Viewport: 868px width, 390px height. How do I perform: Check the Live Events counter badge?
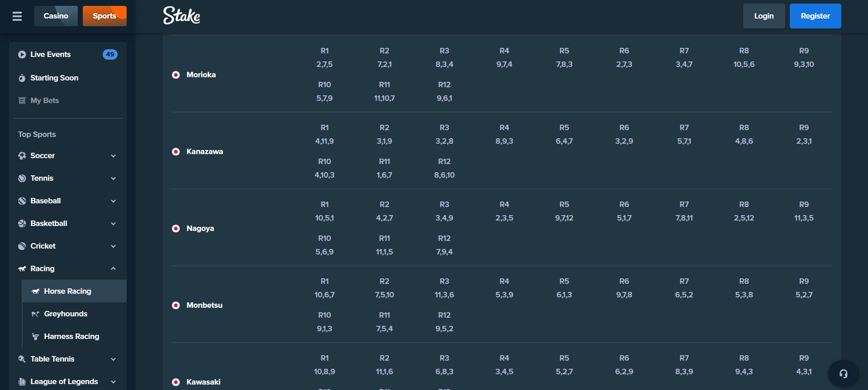pos(110,54)
